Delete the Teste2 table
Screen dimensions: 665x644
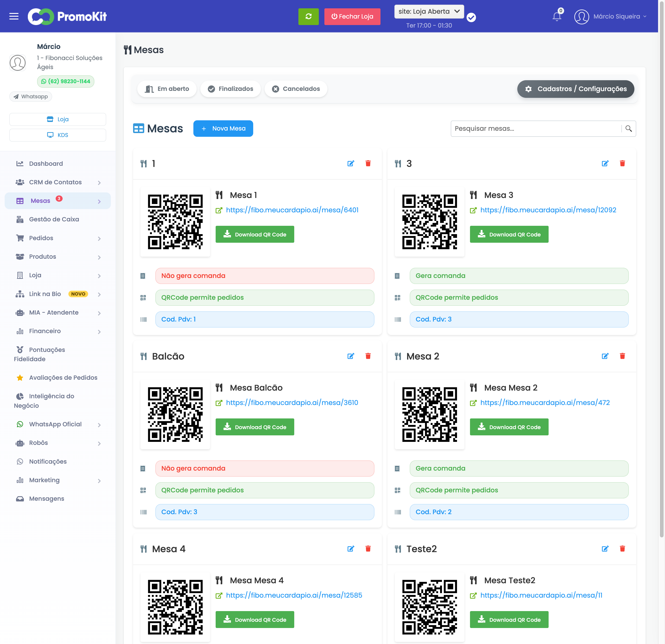[x=623, y=549]
